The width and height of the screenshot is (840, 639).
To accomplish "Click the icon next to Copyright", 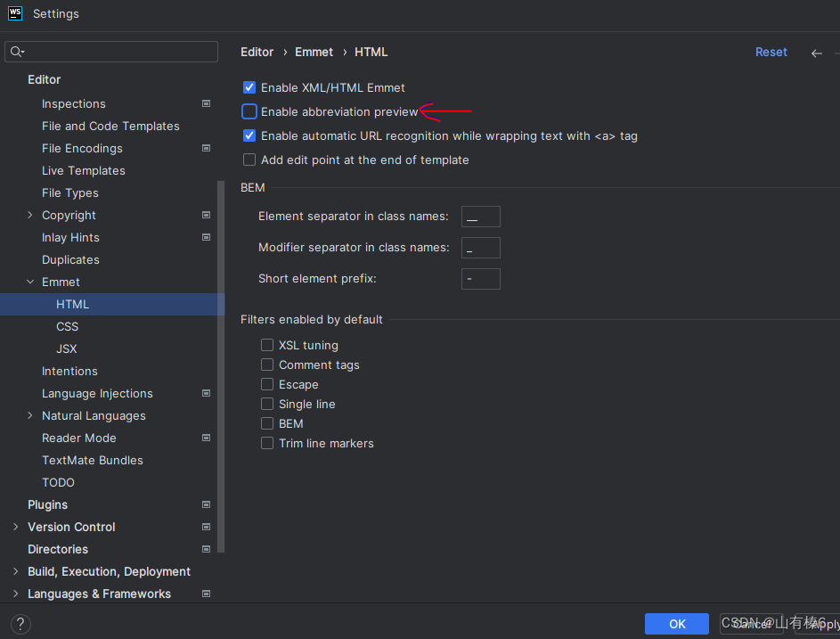I will click(206, 215).
